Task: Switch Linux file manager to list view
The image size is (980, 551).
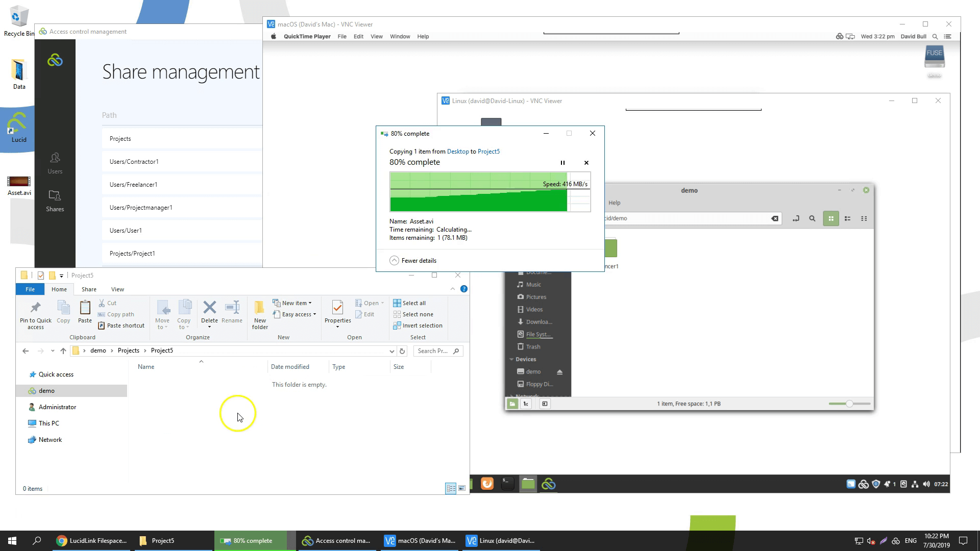Action: [x=847, y=218]
